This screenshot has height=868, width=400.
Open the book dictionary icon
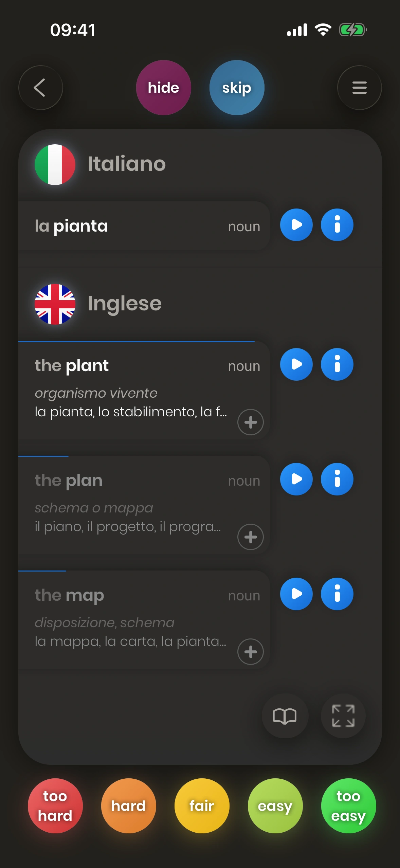click(x=285, y=716)
